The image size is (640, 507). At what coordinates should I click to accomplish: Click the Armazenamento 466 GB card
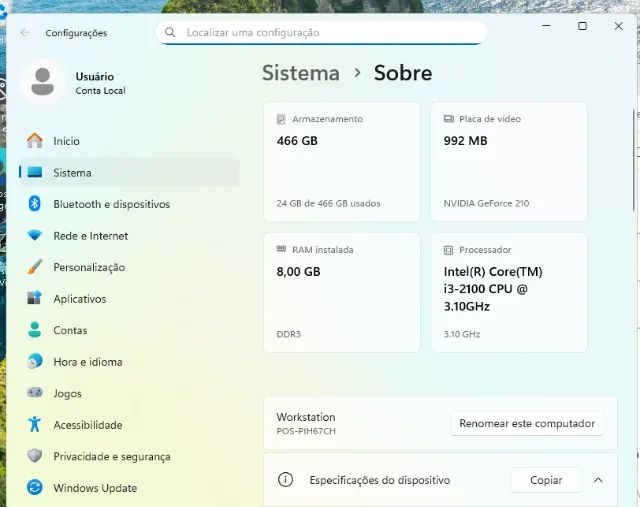click(342, 162)
